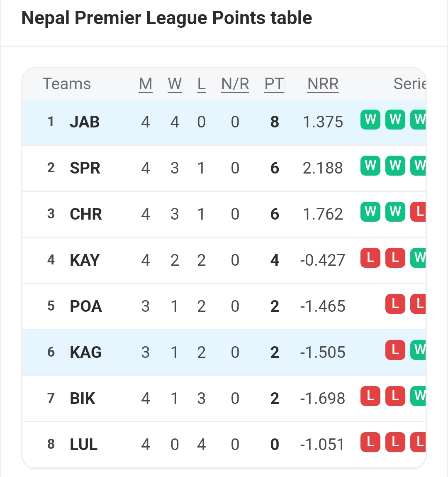The height and width of the screenshot is (477, 448).
Task: Click red L badge in CHR row
Action: tap(418, 212)
